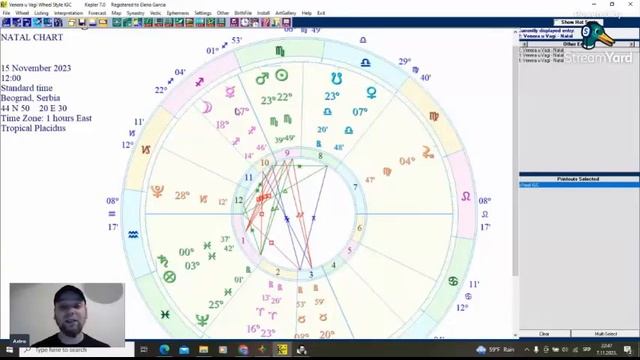Open the Other menu

point(222,13)
